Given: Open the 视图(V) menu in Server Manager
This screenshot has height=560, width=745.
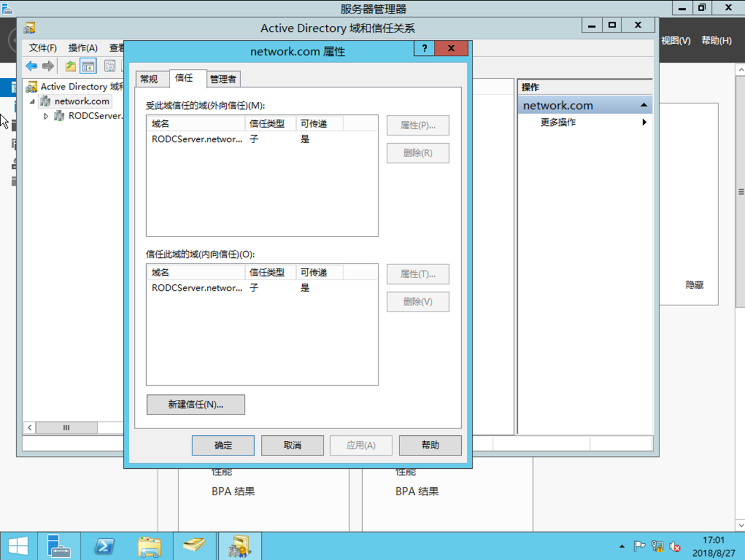Looking at the screenshot, I should [x=676, y=41].
